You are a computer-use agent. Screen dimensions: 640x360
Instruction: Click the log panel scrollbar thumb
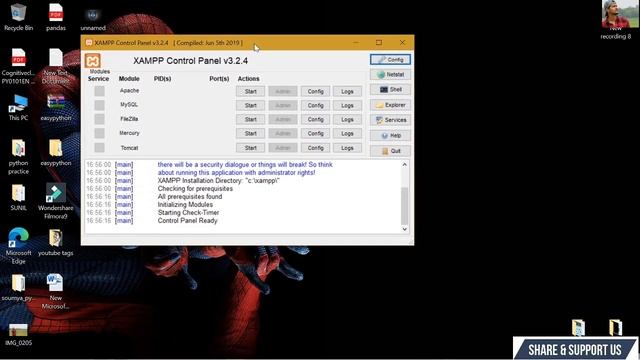pyautogui.click(x=404, y=205)
